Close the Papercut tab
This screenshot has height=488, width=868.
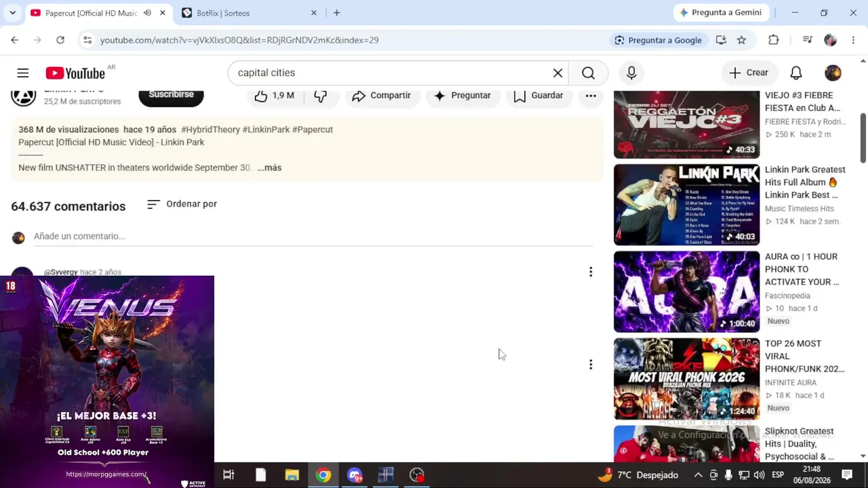point(163,13)
